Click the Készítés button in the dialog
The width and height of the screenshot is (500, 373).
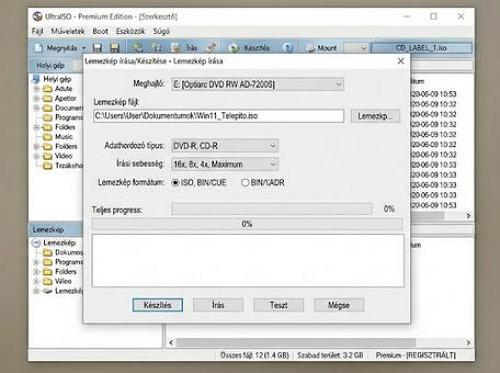click(158, 305)
